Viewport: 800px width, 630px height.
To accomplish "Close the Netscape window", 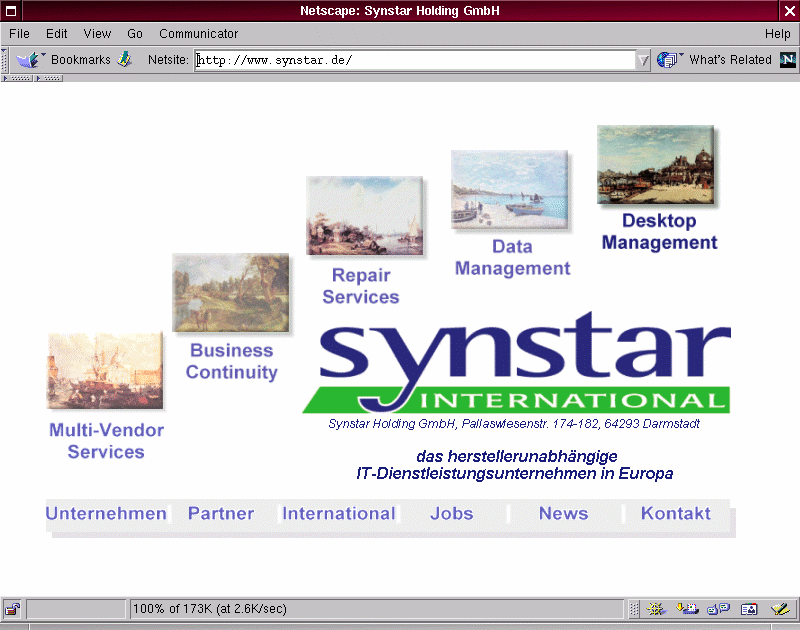I will pos(789,10).
